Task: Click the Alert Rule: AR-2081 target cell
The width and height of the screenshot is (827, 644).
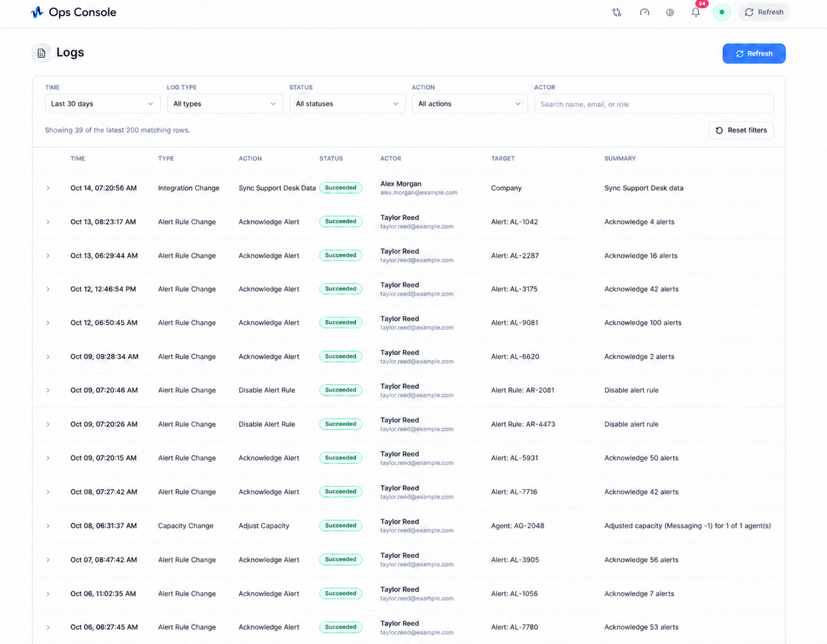Action: coord(523,390)
